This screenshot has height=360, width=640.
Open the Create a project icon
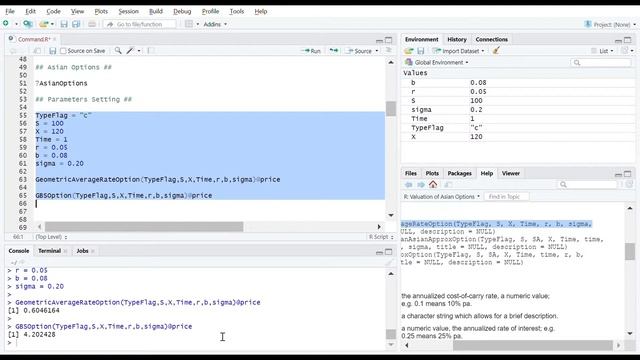pos(28,24)
